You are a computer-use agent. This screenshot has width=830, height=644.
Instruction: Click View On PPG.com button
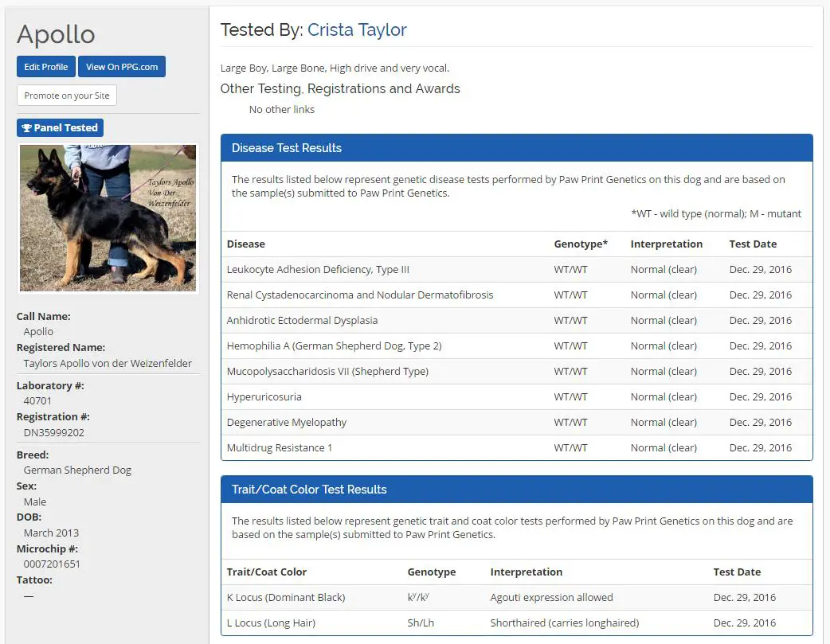pos(122,67)
